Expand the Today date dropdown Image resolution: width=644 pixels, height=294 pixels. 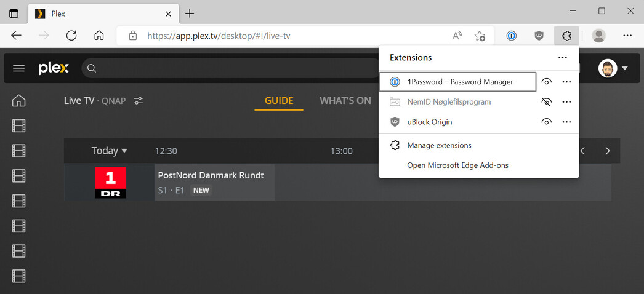[109, 151]
